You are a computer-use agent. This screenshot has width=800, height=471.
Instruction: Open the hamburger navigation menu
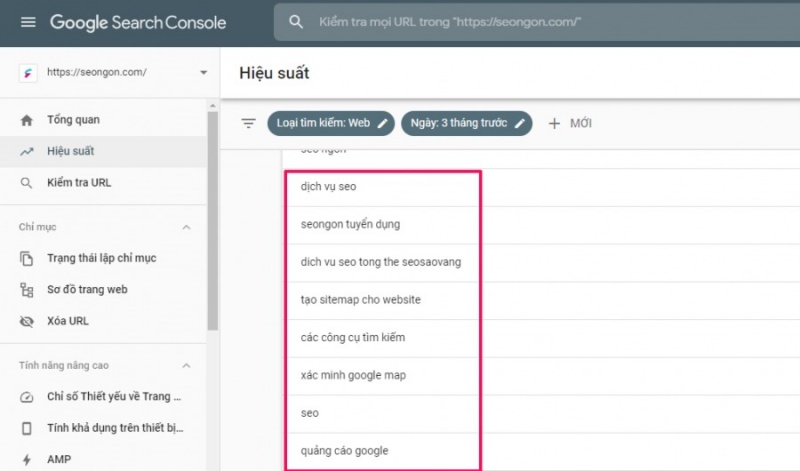pyautogui.click(x=28, y=22)
